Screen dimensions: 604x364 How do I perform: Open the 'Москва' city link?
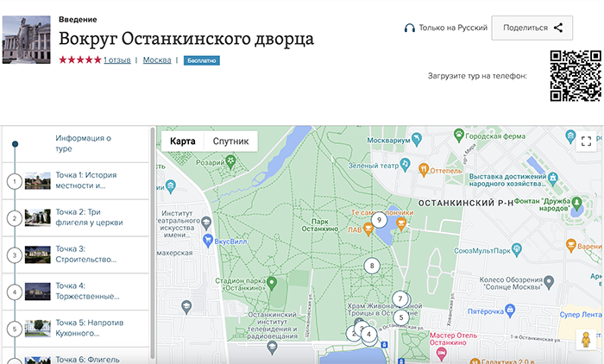[x=157, y=60]
